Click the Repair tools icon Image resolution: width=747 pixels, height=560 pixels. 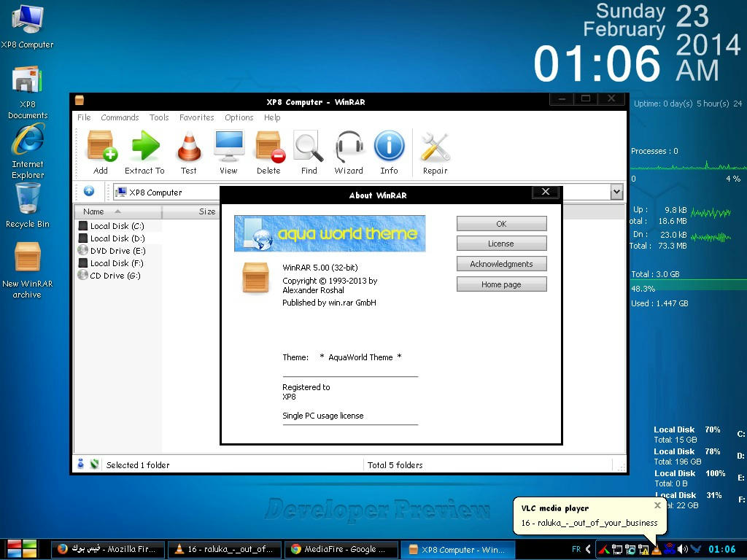click(435, 152)
